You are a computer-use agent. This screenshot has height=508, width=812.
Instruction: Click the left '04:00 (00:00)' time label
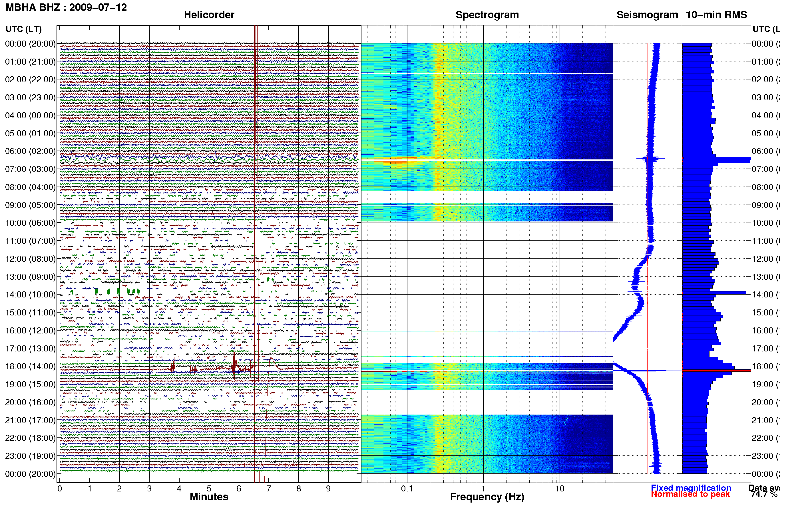30,116
